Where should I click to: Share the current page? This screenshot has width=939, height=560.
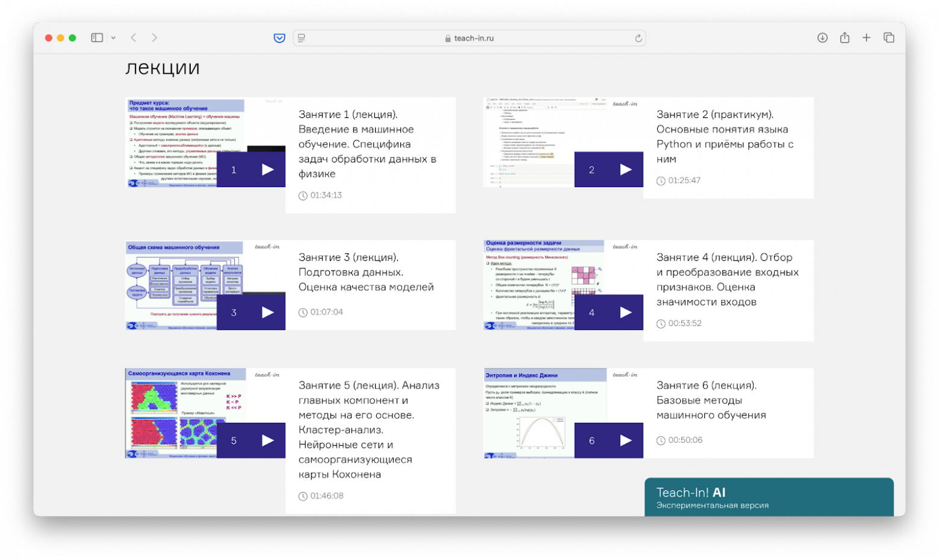point(844,37)
